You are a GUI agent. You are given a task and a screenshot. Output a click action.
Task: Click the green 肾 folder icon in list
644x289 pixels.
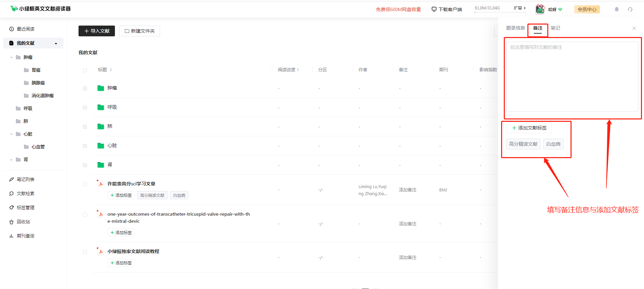tap(100, 165)
